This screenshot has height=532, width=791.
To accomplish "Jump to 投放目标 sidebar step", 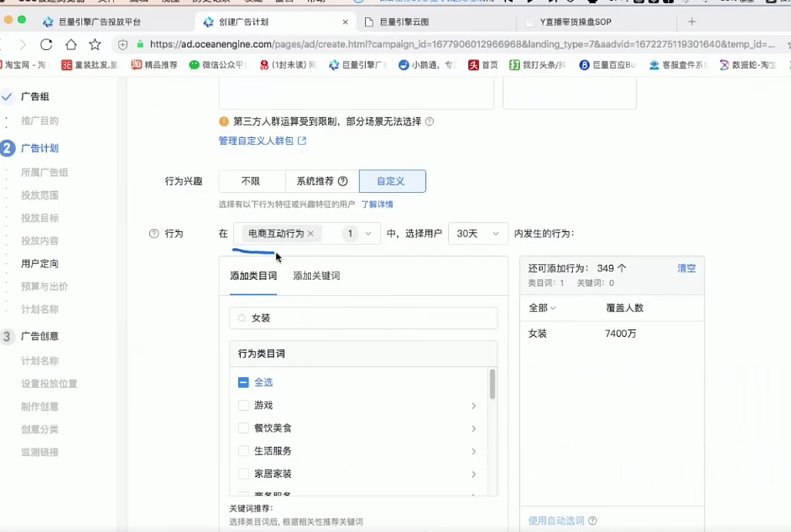I will click(40, 218).
